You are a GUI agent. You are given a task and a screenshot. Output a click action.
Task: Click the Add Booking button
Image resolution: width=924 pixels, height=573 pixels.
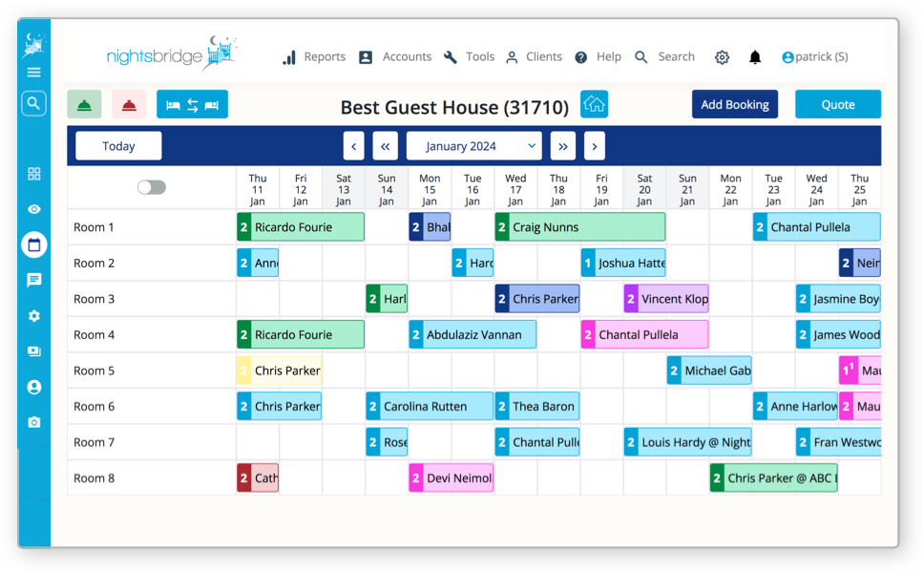[x=734, y=103]
